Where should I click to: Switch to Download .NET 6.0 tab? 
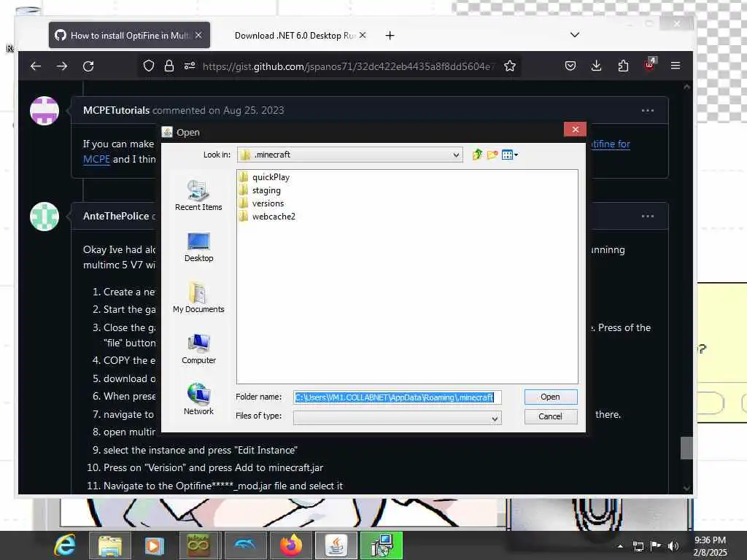tap(295, 36)
